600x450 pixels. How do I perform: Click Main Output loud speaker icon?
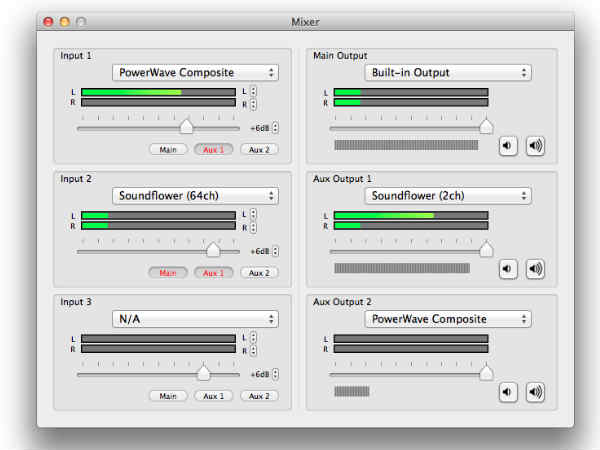tap(535, 146)
